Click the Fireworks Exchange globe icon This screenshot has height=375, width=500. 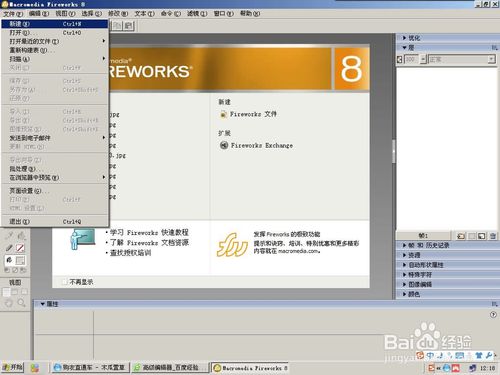pyautogui.click(x=224, y=145)
